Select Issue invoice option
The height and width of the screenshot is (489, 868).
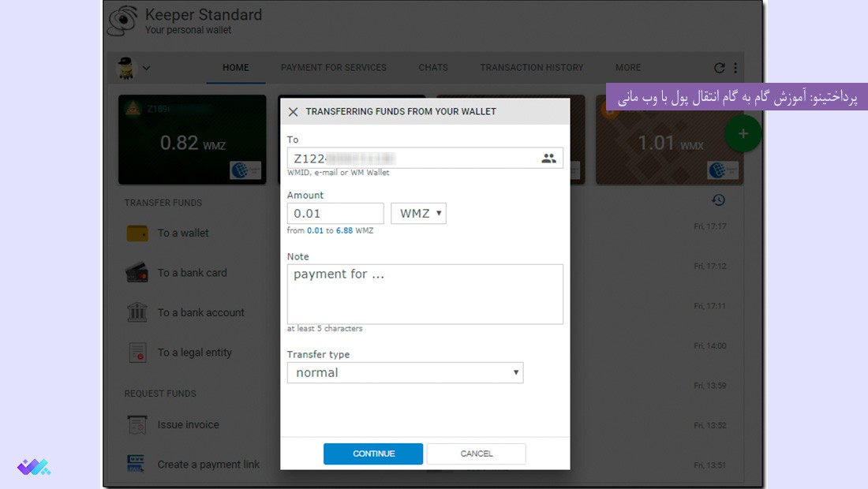pos(189,425)
